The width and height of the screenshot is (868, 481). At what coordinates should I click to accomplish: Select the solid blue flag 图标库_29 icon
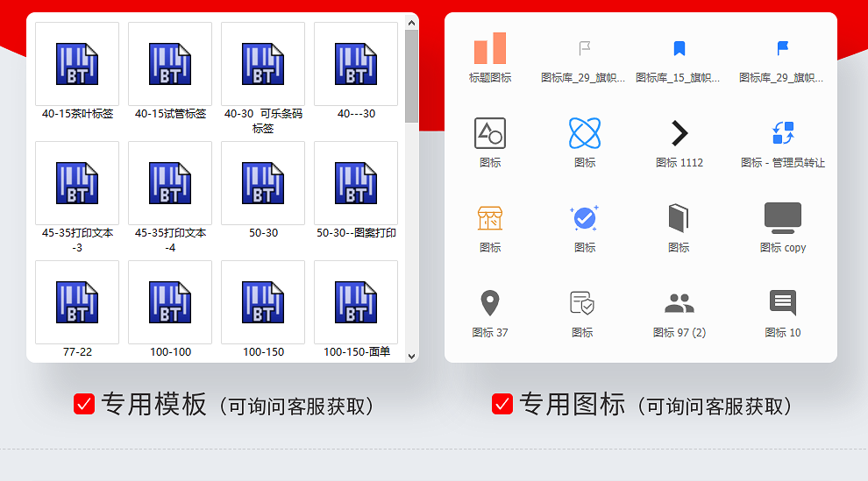tap(782, 48)
